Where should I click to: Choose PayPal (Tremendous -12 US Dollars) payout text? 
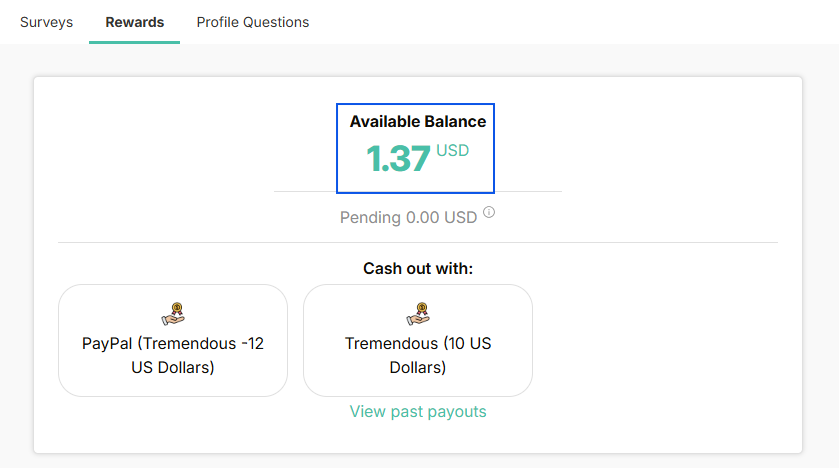click(173, 355)
